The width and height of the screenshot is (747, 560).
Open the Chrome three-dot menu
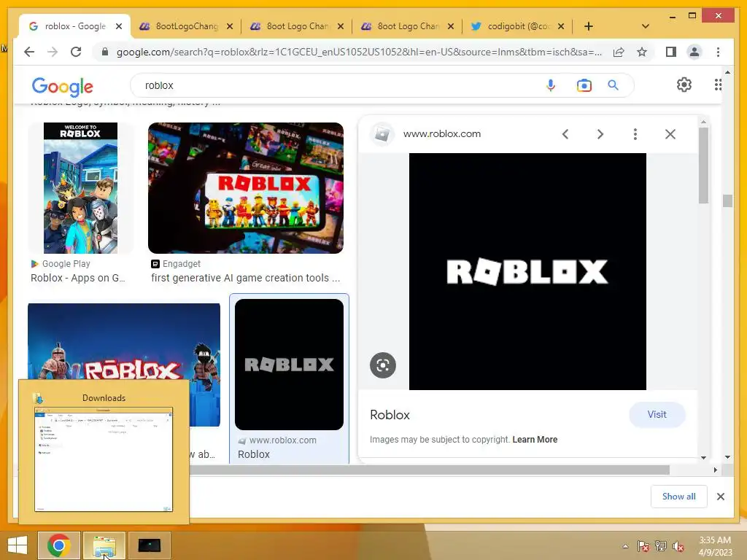point(718,52)
